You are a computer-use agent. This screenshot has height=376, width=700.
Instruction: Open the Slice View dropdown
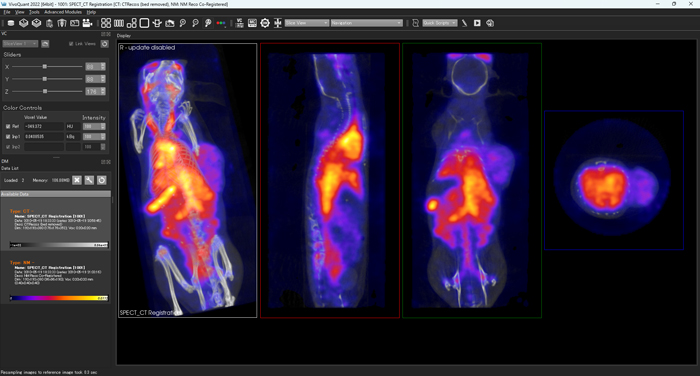307,23
